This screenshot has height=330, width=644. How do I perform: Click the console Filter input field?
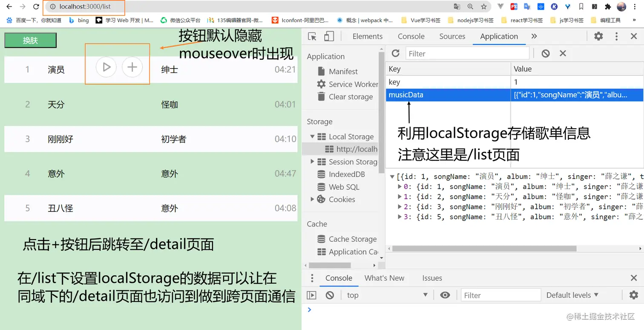501,295
